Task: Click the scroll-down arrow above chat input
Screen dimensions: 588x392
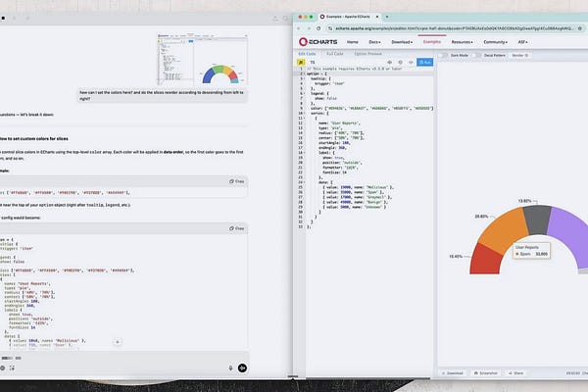Action: click(x=118, y=342)
